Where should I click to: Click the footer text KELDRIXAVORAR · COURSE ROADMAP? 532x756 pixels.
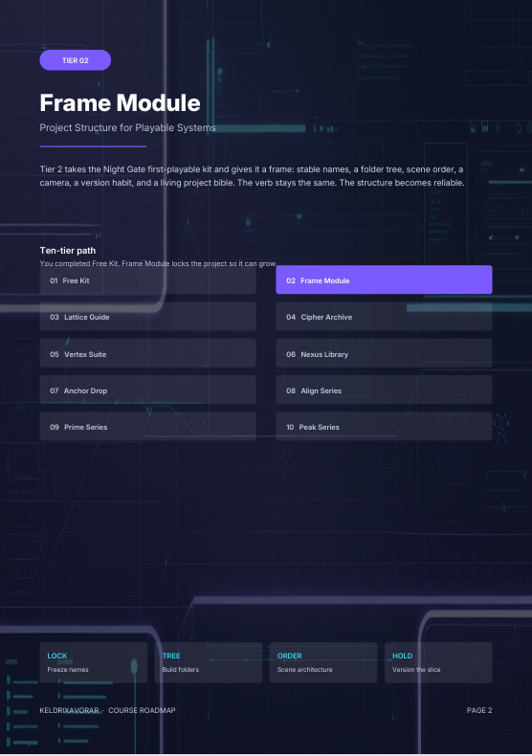(107, 710)
